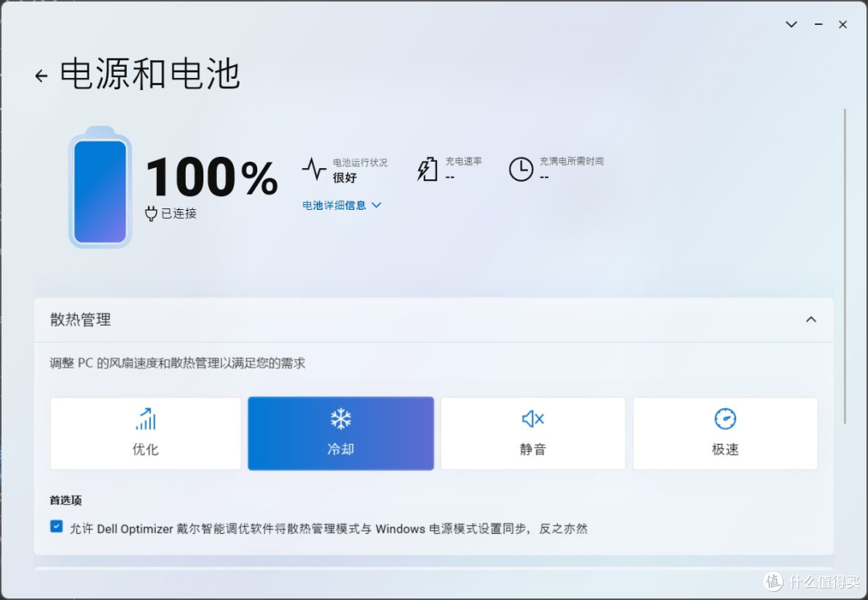The width and height of the screenshot is (868, 600).
Task: Click the 已连接 status text
Action: pyautogui.click(x=178, y=214)
